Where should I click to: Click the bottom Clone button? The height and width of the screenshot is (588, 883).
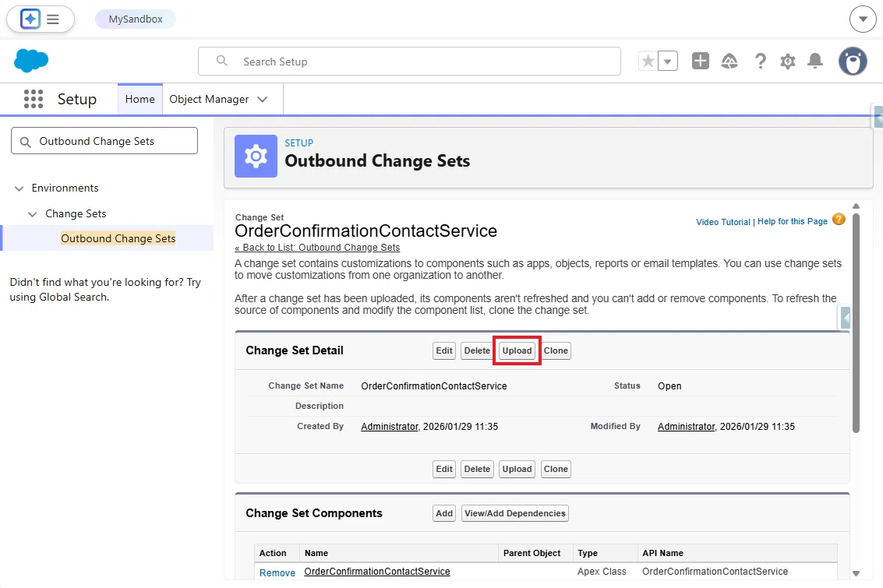pyautogui.click(x=556, y=469)
